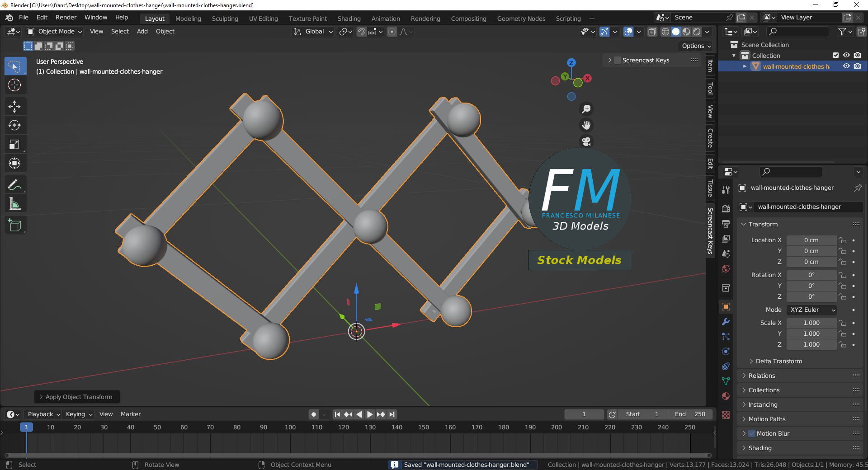
Task: Open the Global transform orientation dropdown
Action: [313, 31]
